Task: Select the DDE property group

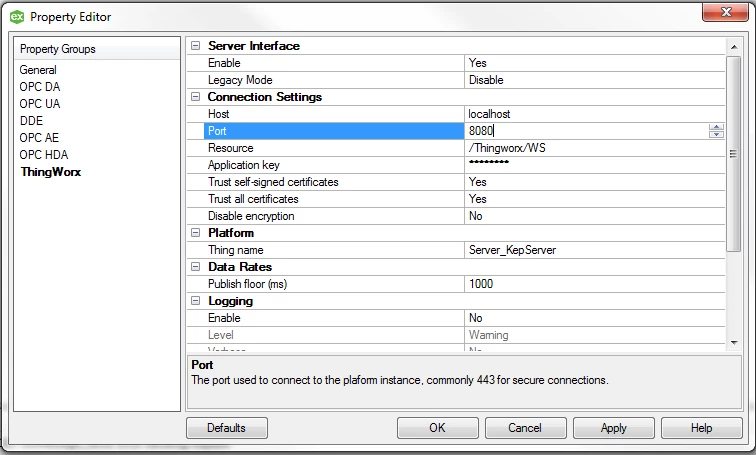Action: tap(31, 120)
